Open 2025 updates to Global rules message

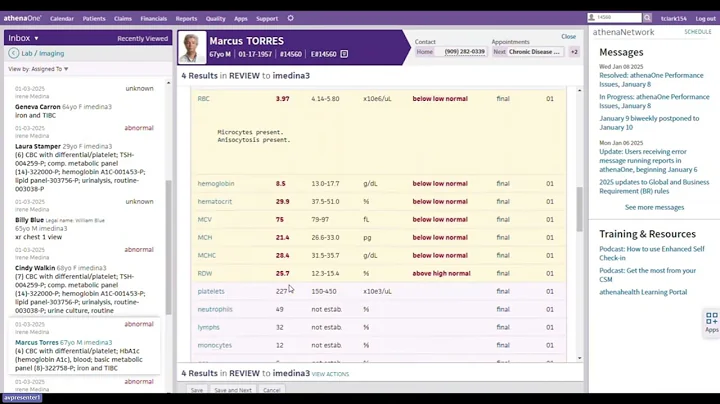pos(654,186)
